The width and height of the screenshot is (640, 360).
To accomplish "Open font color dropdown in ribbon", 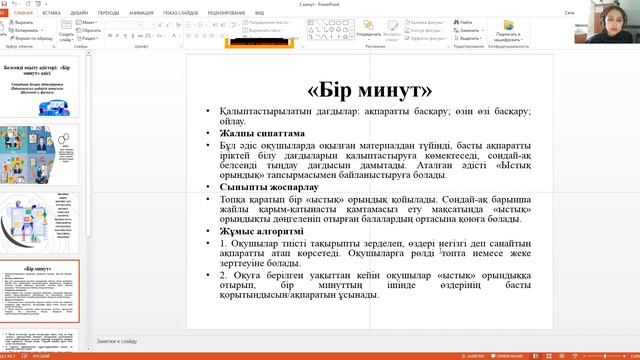I will [179, 36].
